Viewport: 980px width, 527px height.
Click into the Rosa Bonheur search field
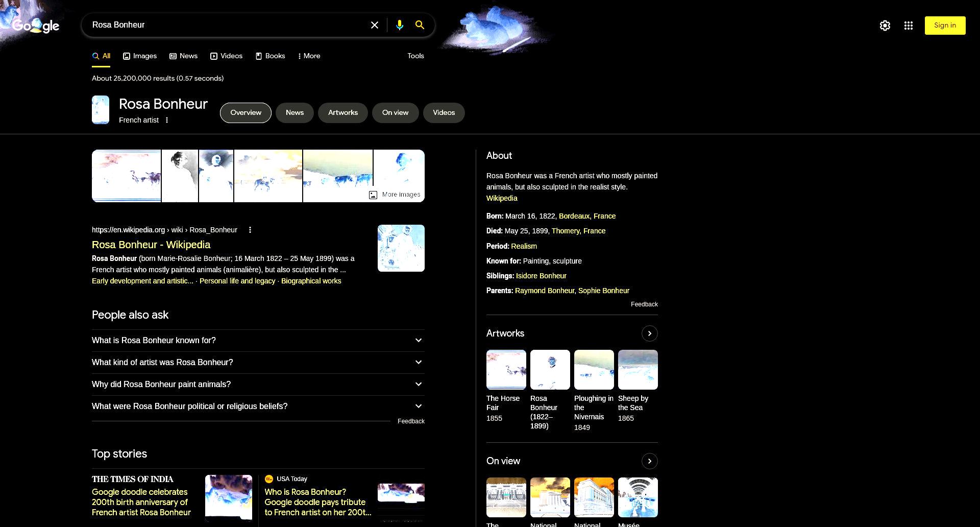coord(227,25)
